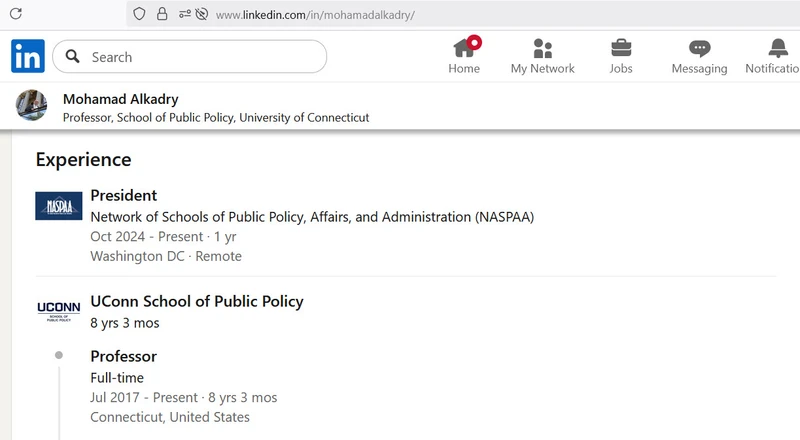Open Messaging
The height and width of the screenshot is (440, 800).
click(699, 56)
